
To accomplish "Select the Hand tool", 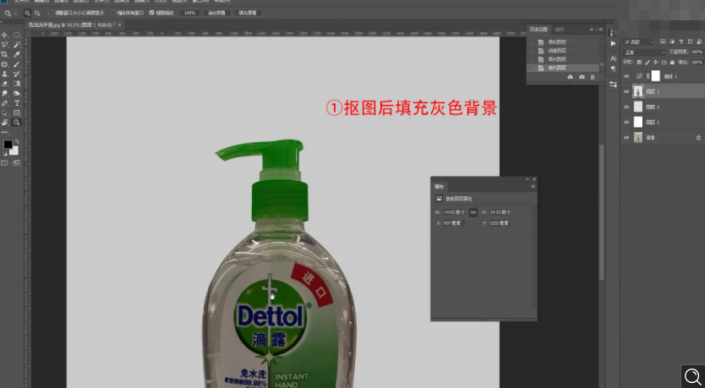I will coord(4,122).
